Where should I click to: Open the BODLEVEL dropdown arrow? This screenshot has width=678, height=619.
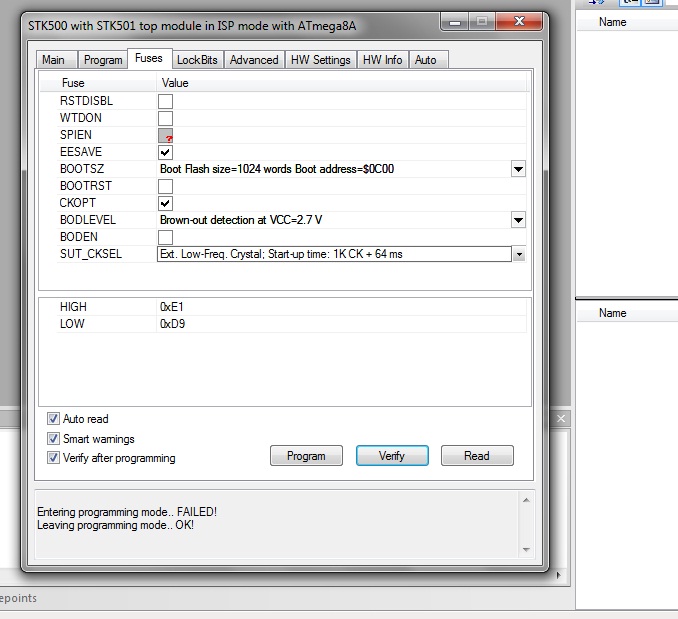click(x=518, y=220)
